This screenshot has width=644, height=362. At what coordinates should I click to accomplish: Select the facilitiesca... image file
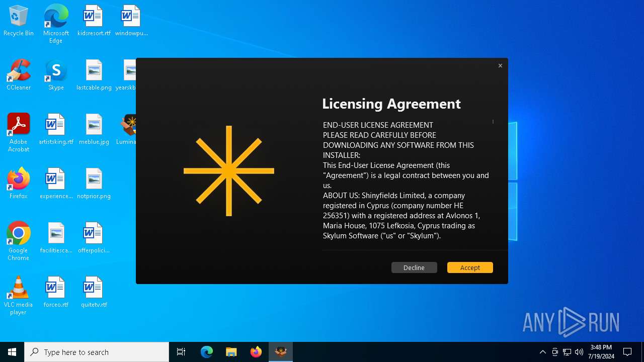56,238
